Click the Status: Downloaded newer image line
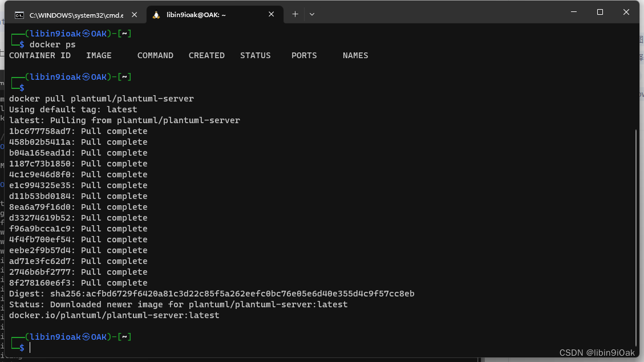644x362 pixels. click(x=179, y=304)
